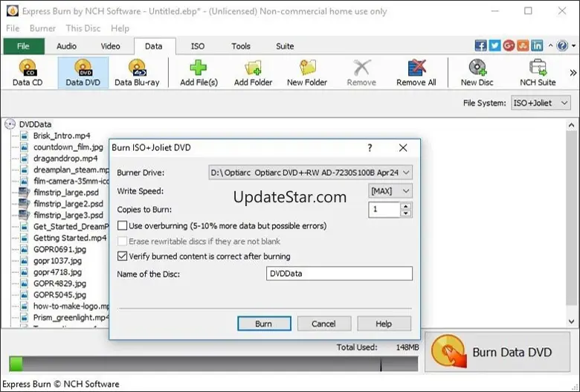This screenshot has width=580, height=392.
Task: Show more toolbar items with double chevron
Action: tap(573, 73)
